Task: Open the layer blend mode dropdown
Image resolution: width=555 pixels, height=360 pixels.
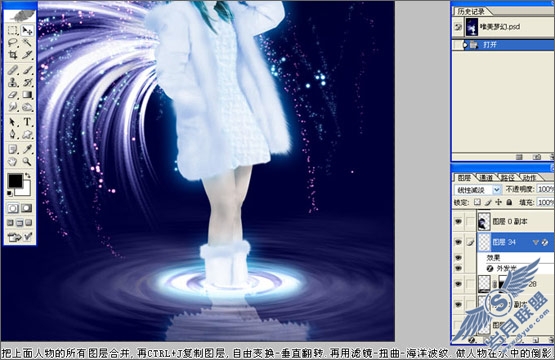Action: pyautogui.click(x=478, y=190)
